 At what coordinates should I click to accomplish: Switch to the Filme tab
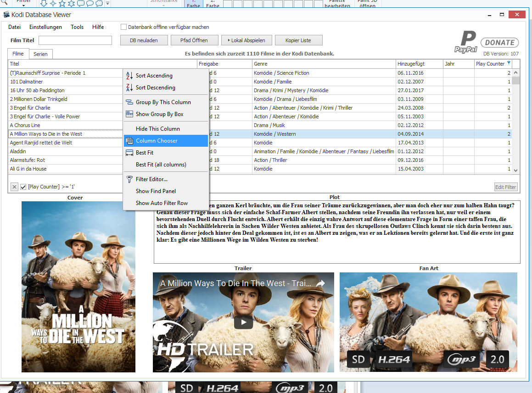(18, 54)
